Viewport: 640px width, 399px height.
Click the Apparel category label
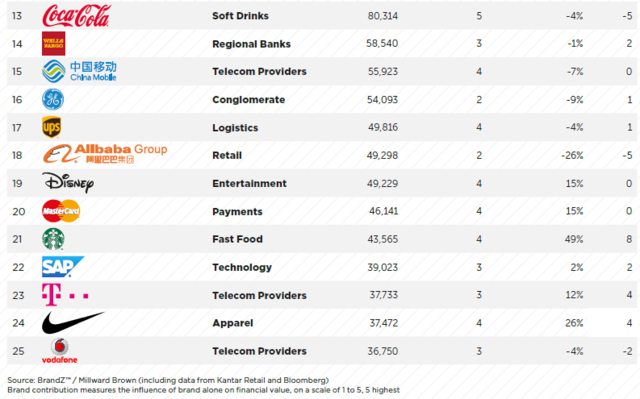233,323
